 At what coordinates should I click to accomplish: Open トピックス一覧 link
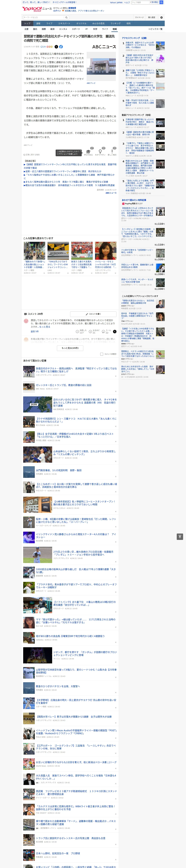(x=155, y=29)
